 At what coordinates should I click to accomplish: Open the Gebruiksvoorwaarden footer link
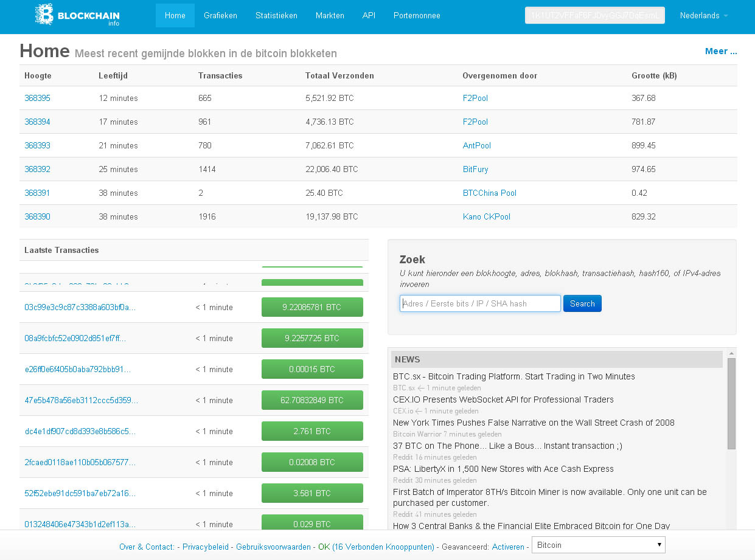coord(273,547)
